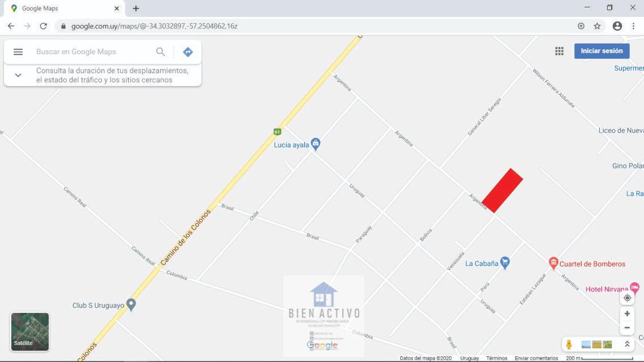Screen dimensions: 644x362
Task: Switch to Satélite map view
Action: pyautogui.click(x=30, y=331)
